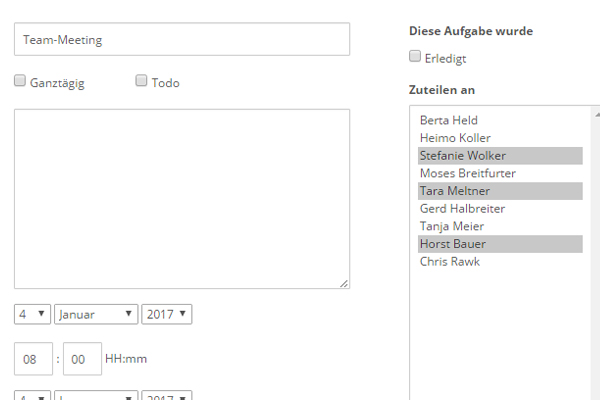600x400 pixels.
Task: Click the text area resize handle
Action: pyautogui.click(x=344, y=283)
